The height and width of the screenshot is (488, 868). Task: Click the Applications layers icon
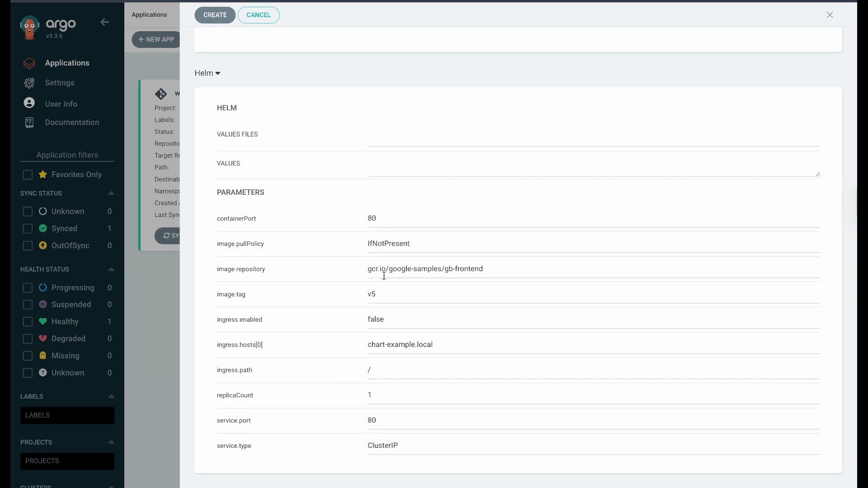(29, 63)
